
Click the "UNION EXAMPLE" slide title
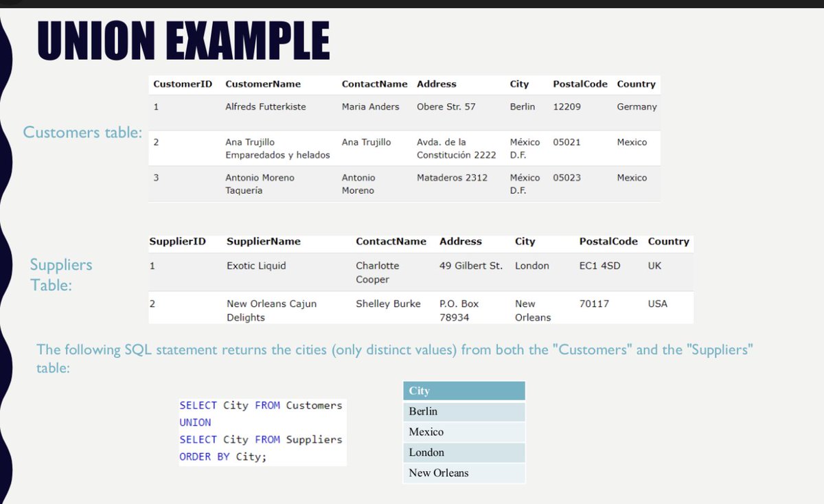(x=183, y=40)
